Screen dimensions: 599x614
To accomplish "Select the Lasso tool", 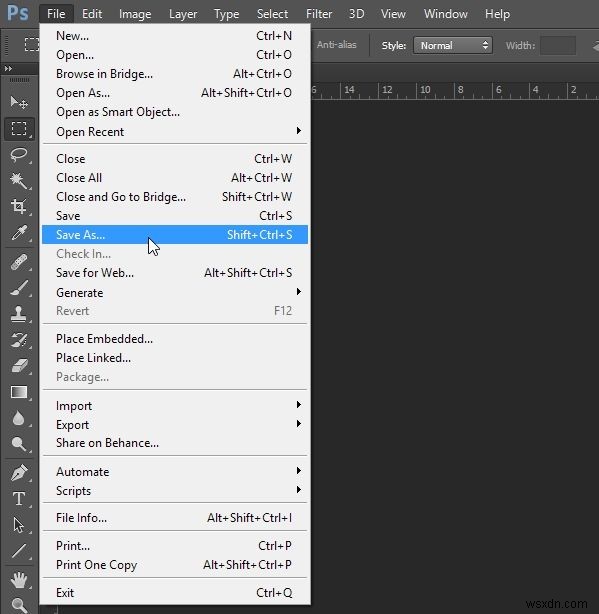I will click(x=19, y=155).
